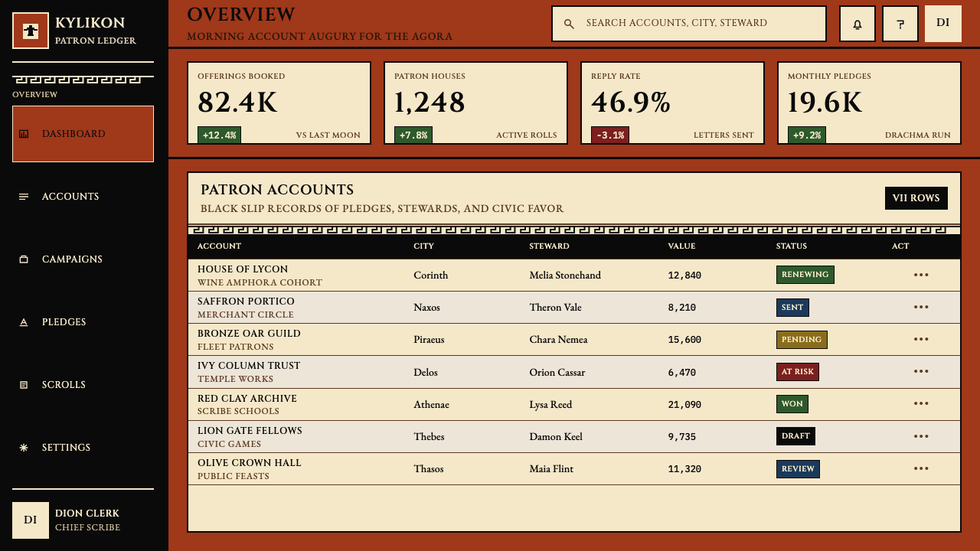The width and height of the screenshot is (980, 551).
Task: Open actions menu for Lion Gate Fellows
Action: pos(921,436)
